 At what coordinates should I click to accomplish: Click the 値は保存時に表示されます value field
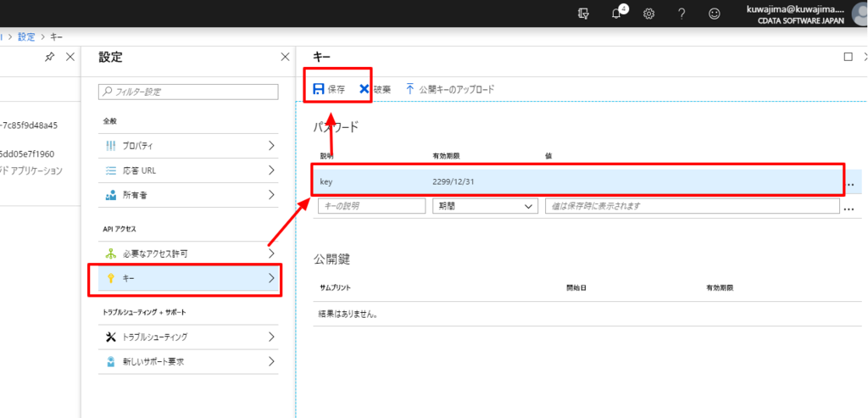tap(692, 206)
